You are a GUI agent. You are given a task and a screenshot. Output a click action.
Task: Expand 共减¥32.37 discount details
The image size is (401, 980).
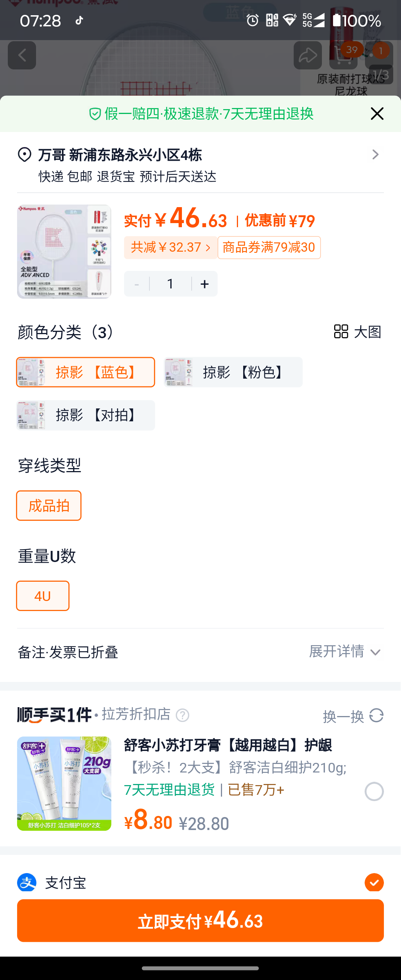click(170, 247)
